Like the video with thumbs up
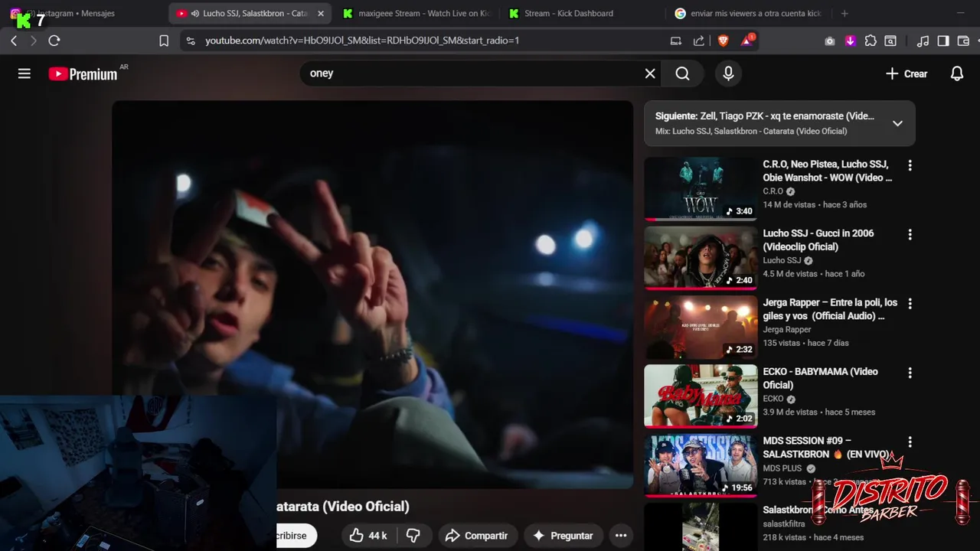This screenshot has width=980, height=551. tap(368, 536)
